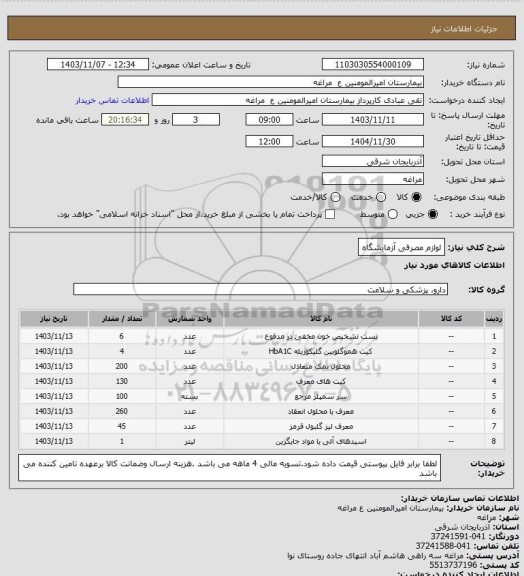524x576 pixels.
Task: Click the unit بسته in row 5
Action: (190, 397)
